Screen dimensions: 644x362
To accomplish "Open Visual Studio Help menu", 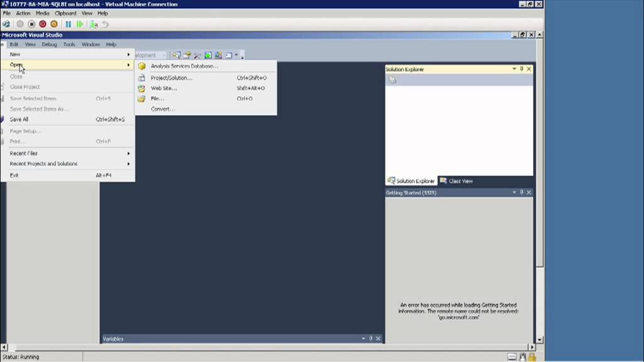I will point(111,45).
